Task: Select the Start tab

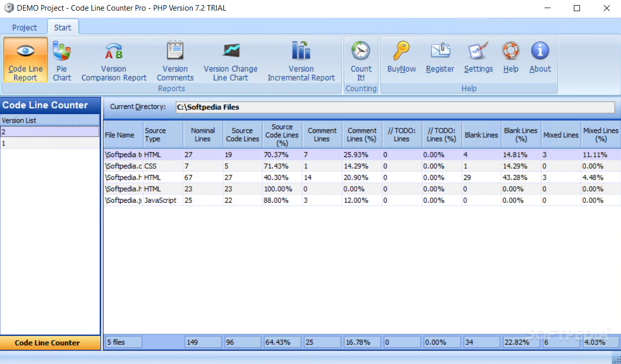Action: click(63, 27)
